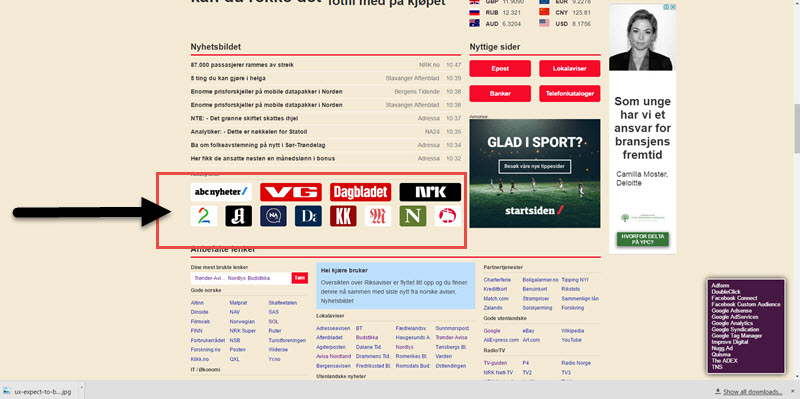Screen dimensions: 800x399
Task: Open the Dagens Næringsliv Dn icon
Action: tap(308, 216)
